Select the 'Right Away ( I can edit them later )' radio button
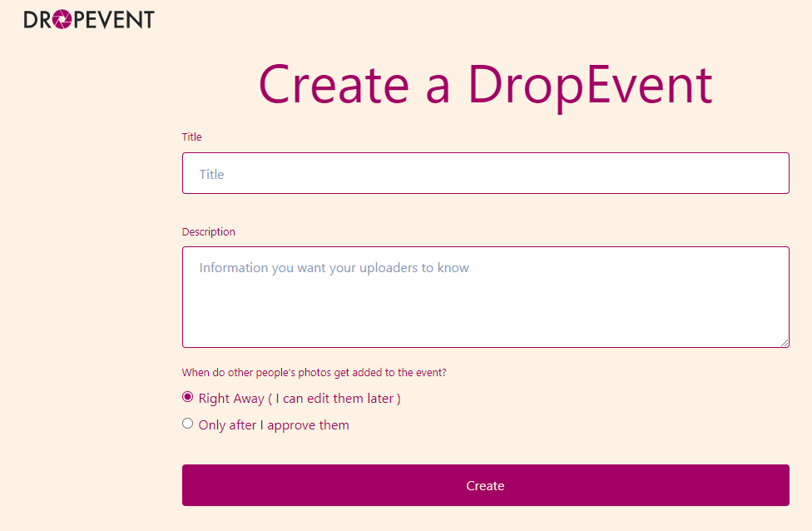 [x=187, y=397]
